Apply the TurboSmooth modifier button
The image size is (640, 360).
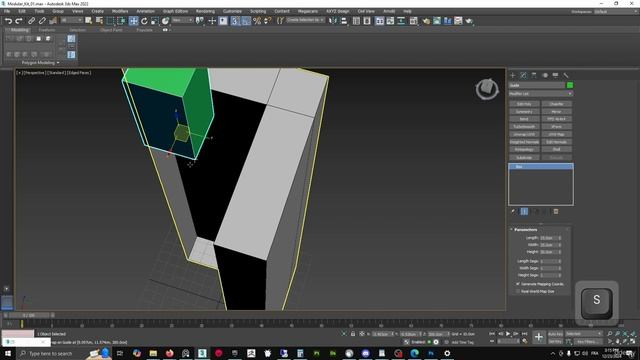click(x=524, y=127)
